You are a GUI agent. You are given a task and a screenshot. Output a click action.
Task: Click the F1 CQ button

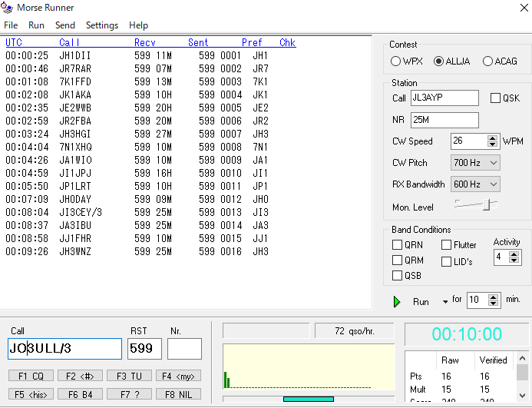[x=31, y=376]
